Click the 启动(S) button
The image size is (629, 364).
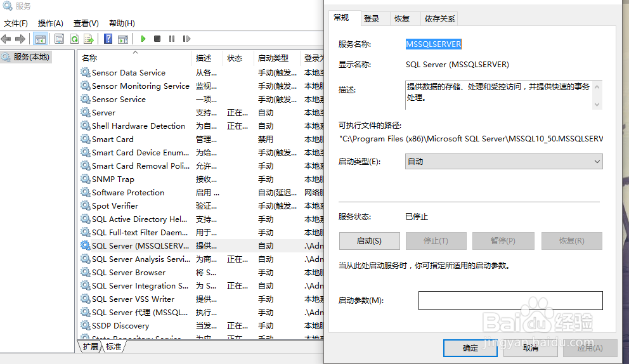pyautogui.click(x=369, y=241)
